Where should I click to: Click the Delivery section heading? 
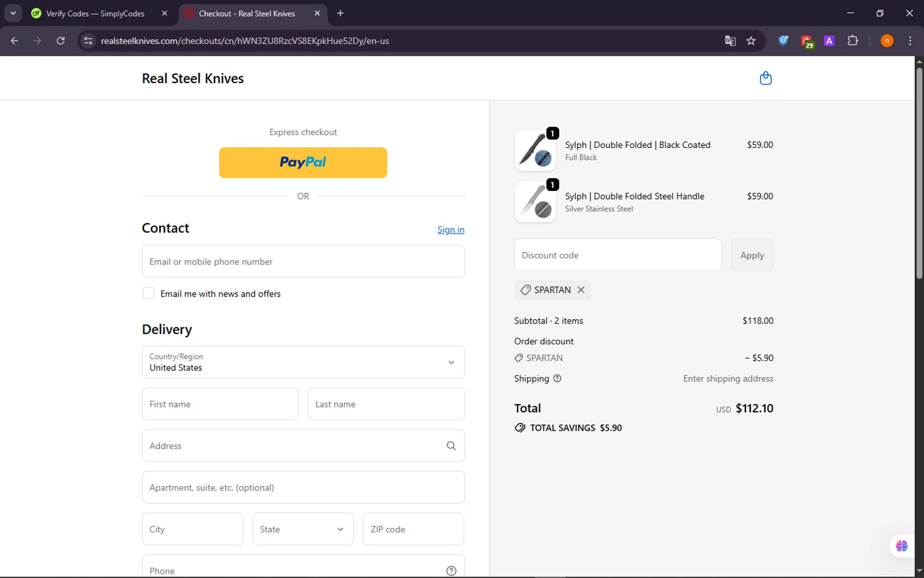click(x=167, y=330)
